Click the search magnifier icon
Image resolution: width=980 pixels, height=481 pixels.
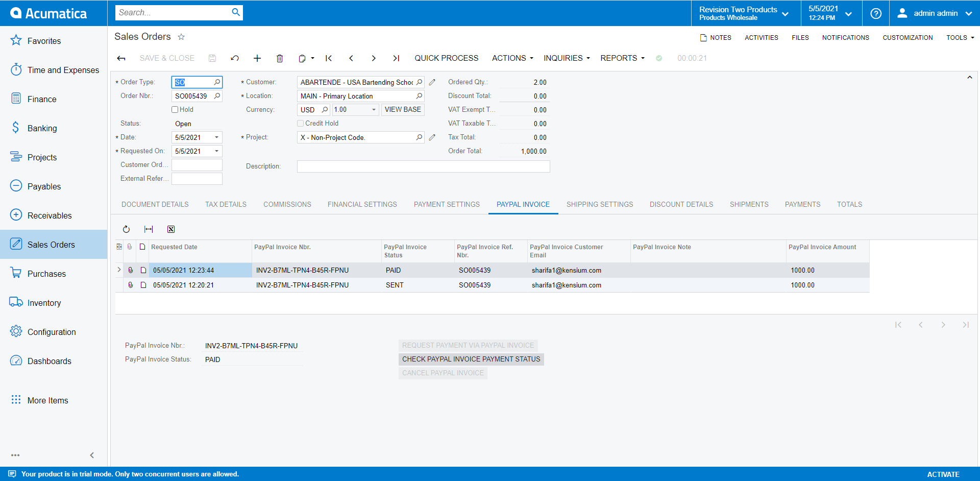(236, 12)
